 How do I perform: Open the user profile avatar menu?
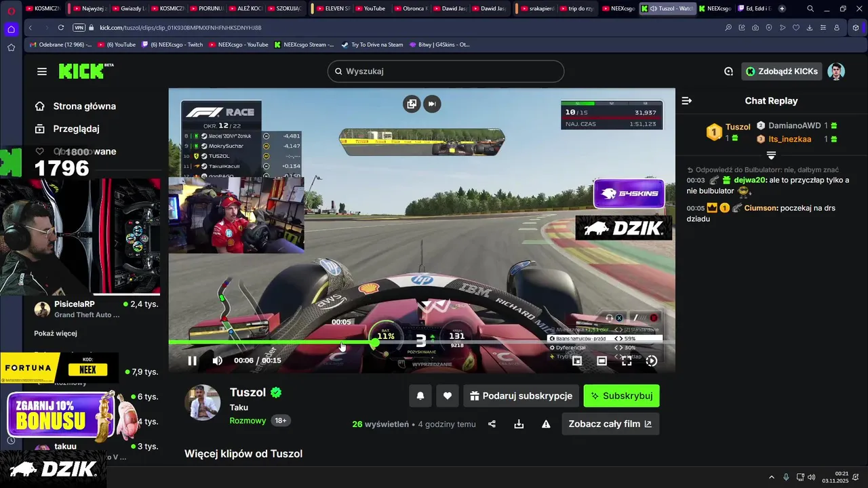point(836,71)
